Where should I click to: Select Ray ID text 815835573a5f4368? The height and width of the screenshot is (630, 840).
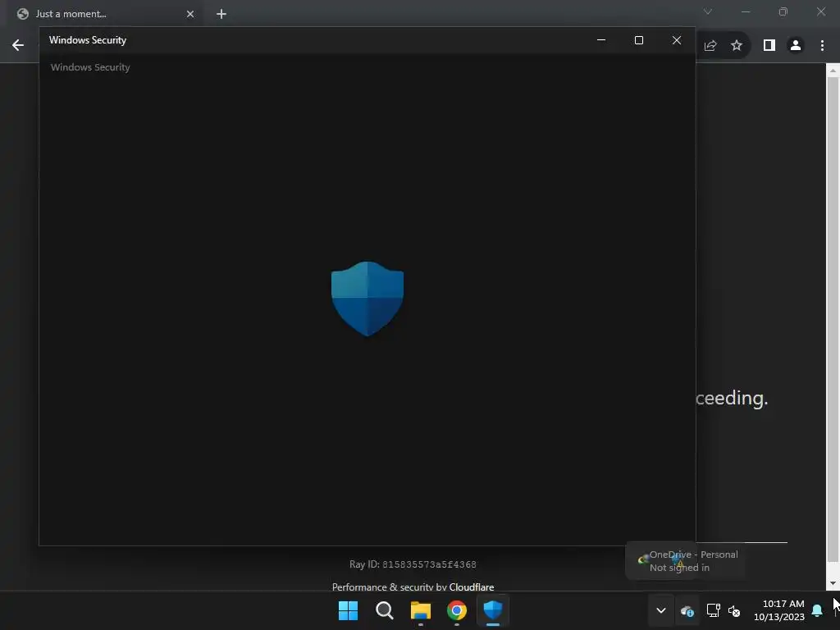tap(429, 564)
